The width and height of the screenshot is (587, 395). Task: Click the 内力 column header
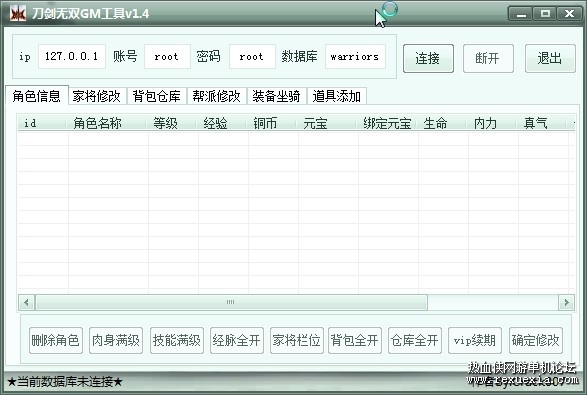click(493, 123)
